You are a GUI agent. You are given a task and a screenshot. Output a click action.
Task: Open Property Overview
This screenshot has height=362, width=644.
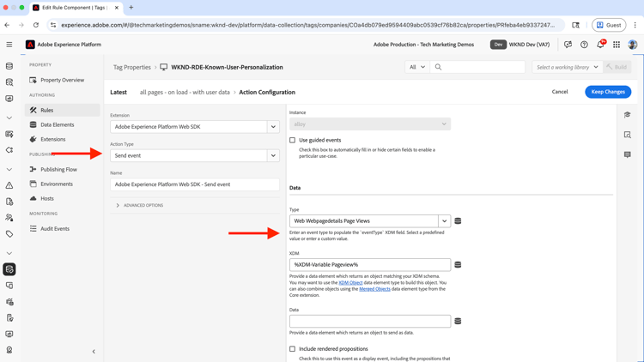click(63, 80)
